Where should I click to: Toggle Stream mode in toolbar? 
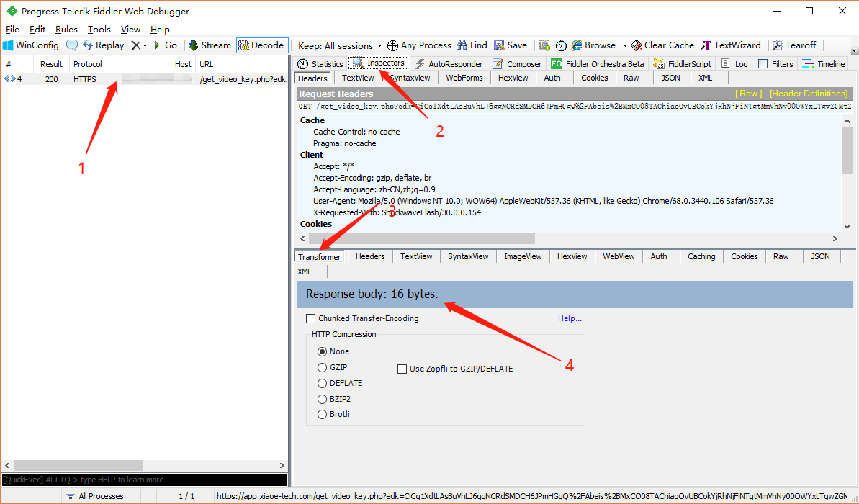click(210, 45)
